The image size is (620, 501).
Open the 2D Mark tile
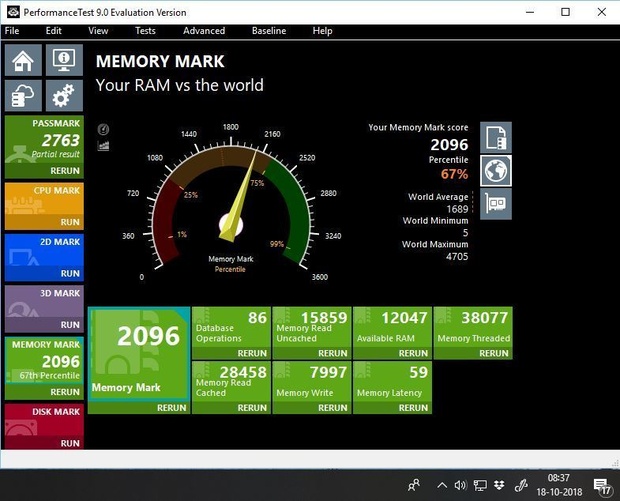(x=44, y=250)
